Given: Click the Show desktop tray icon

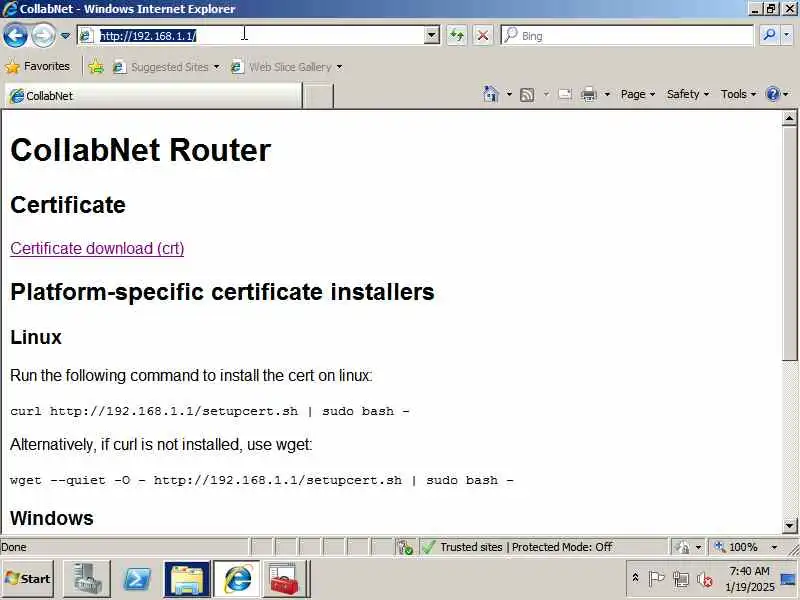Looking at the screenshot, I should [x=789, y=579].
